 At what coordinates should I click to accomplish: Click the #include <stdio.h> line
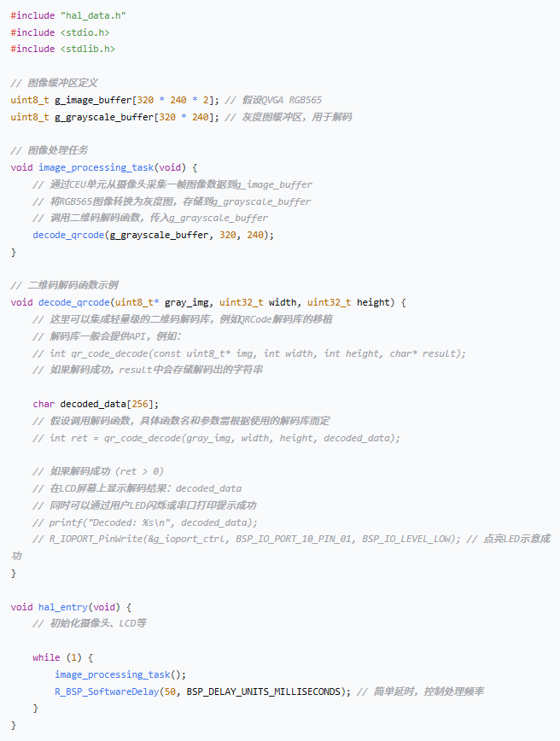(x=60, y=32)
